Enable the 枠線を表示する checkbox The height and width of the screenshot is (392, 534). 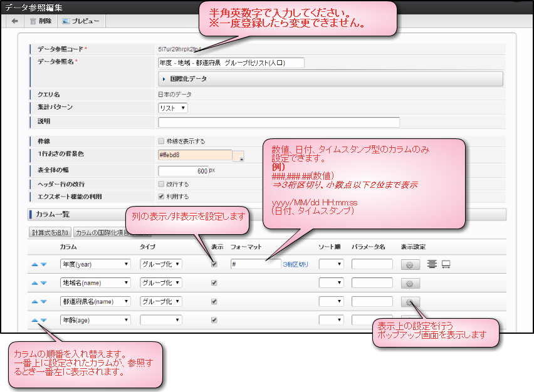(162, 141)
